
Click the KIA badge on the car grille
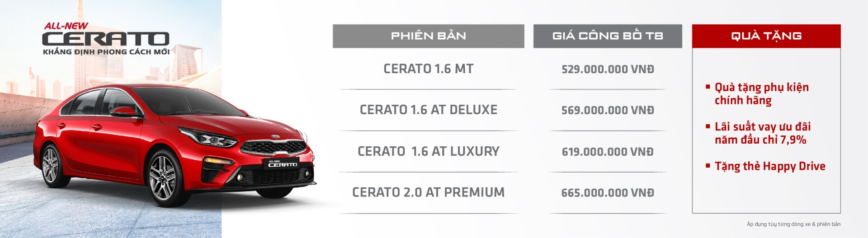275,136
